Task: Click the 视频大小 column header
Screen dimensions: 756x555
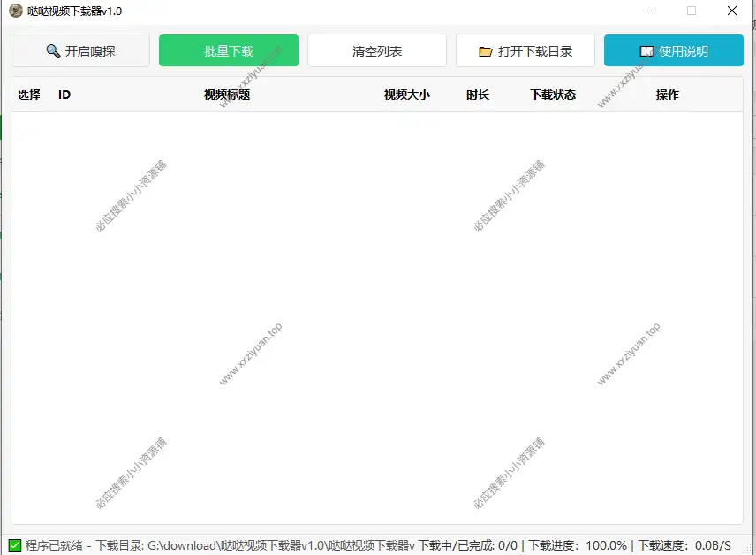Action: coord(409,95)
